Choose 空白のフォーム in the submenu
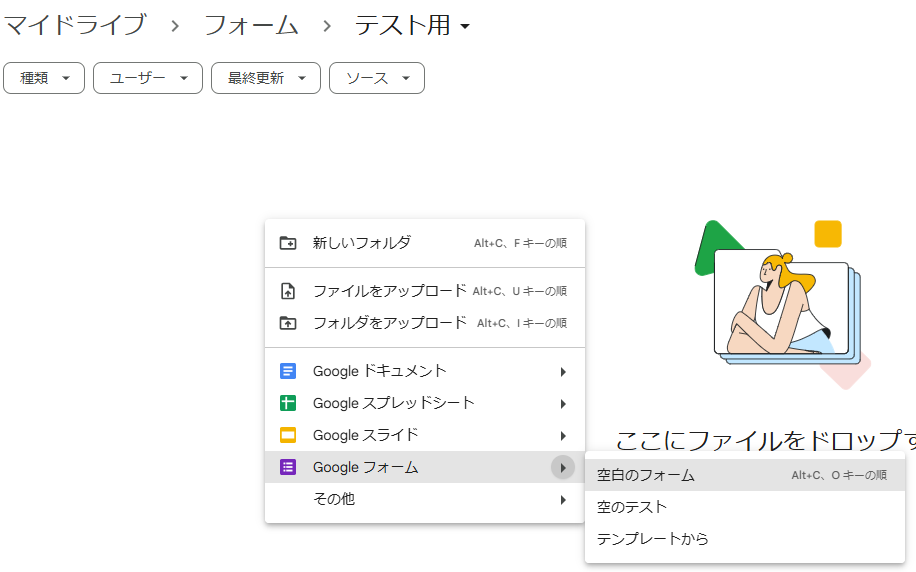916x572 pixels. coord(745,475)
